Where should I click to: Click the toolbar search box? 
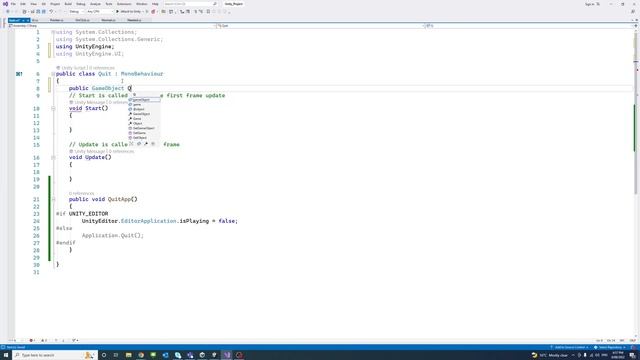click(x=190, y=4)
